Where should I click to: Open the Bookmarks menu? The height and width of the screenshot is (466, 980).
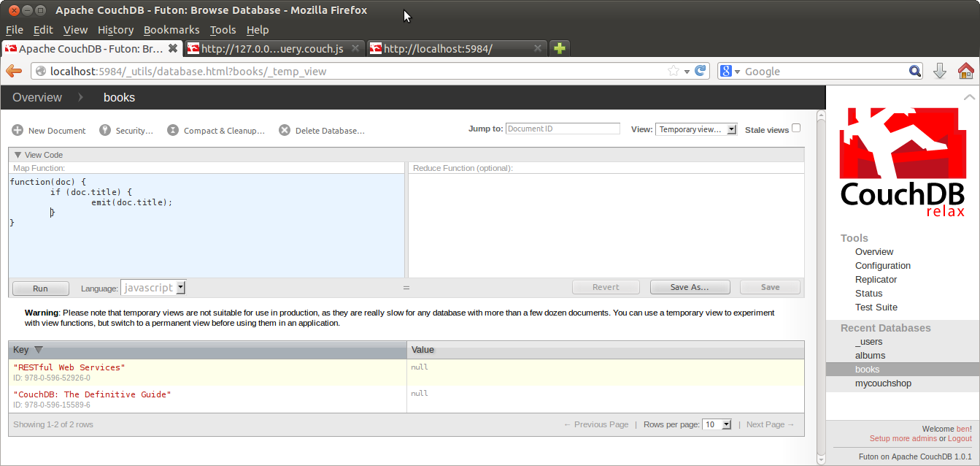[x=171, y=30]
